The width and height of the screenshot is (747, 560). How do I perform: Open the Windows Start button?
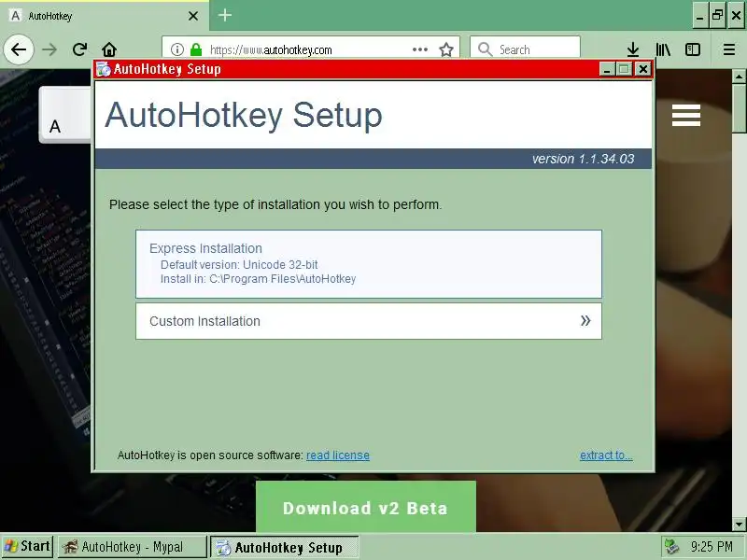(x=27, y=546)
